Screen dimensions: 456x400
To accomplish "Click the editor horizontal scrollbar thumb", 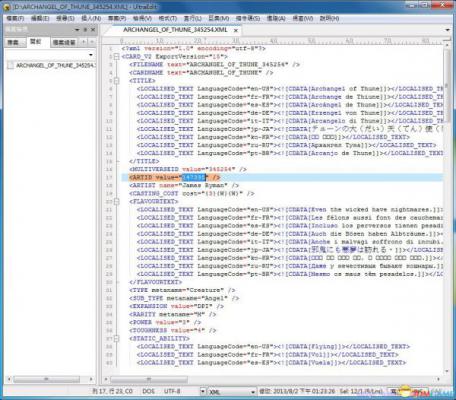I will click(x=149, y=379).
